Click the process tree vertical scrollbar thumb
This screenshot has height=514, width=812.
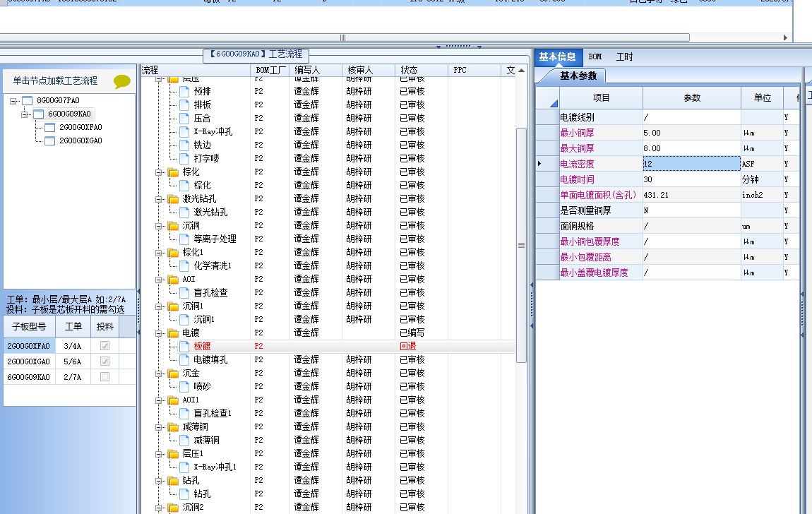pos(522,246)
